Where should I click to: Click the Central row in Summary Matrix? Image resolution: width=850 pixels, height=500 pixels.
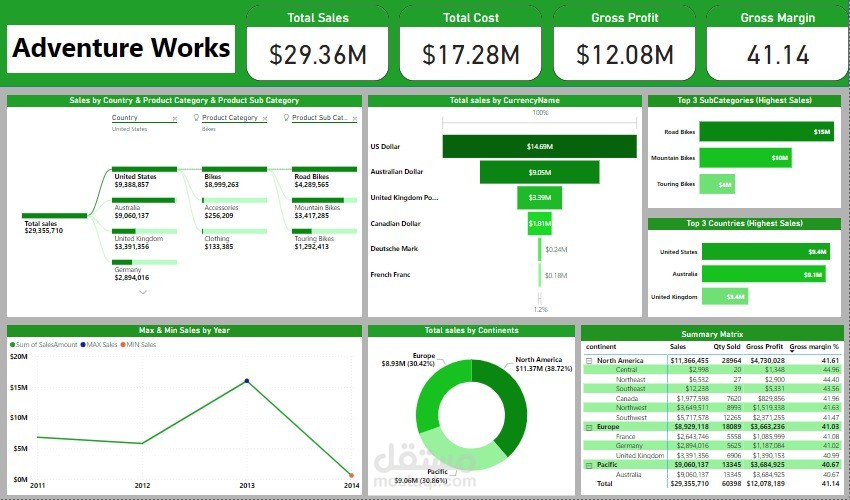(712, 370)
